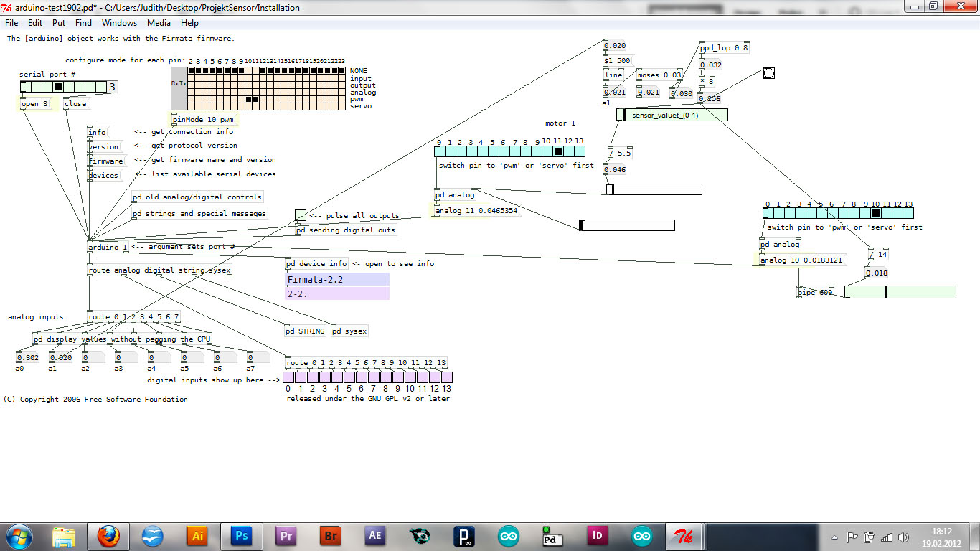Screen dimensions: 980x551
Task: Switch to Adobe Illustrator in the taskbar
Action: point(197,536)
